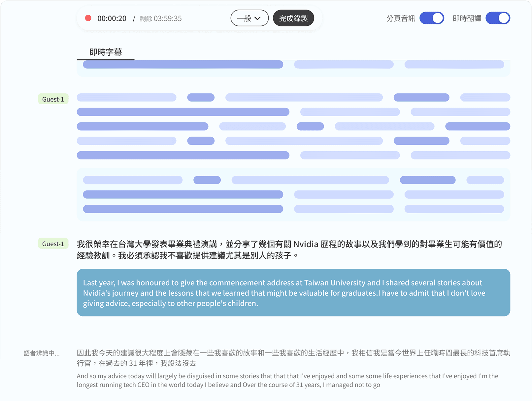Screen dimensions: 532x402
Task: Disable the 即時翻譯 switch
Action: (x=498, y=18)
